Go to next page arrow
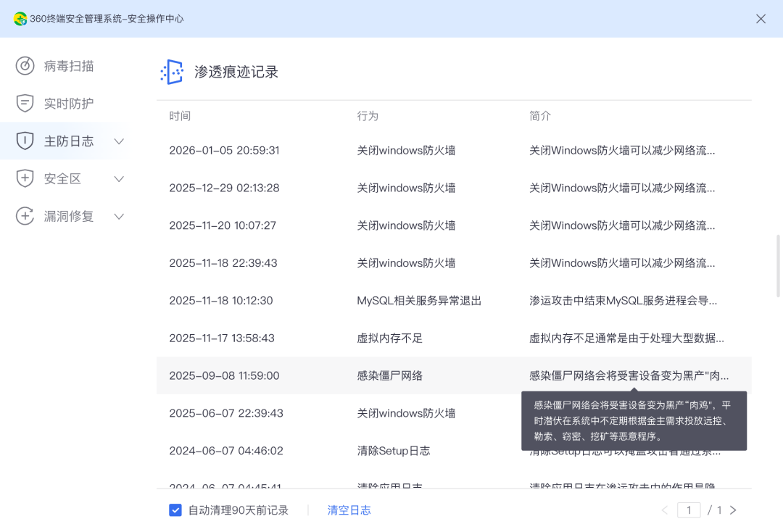 pos(733,510)
